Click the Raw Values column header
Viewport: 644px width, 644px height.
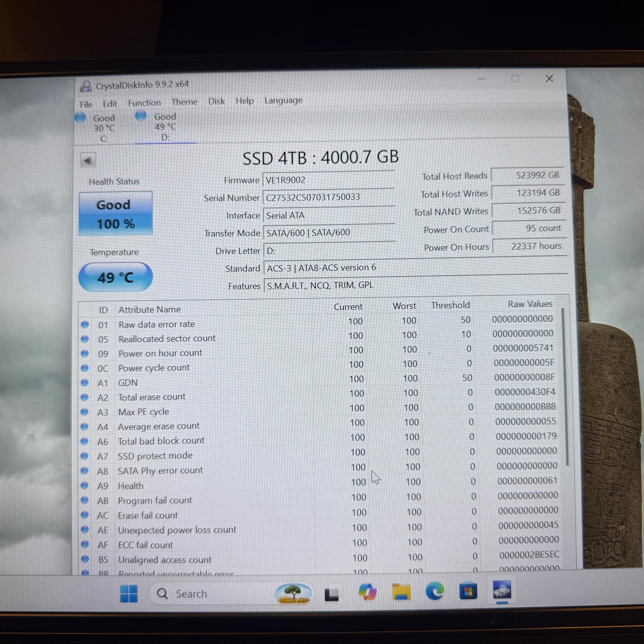(530, 304)
